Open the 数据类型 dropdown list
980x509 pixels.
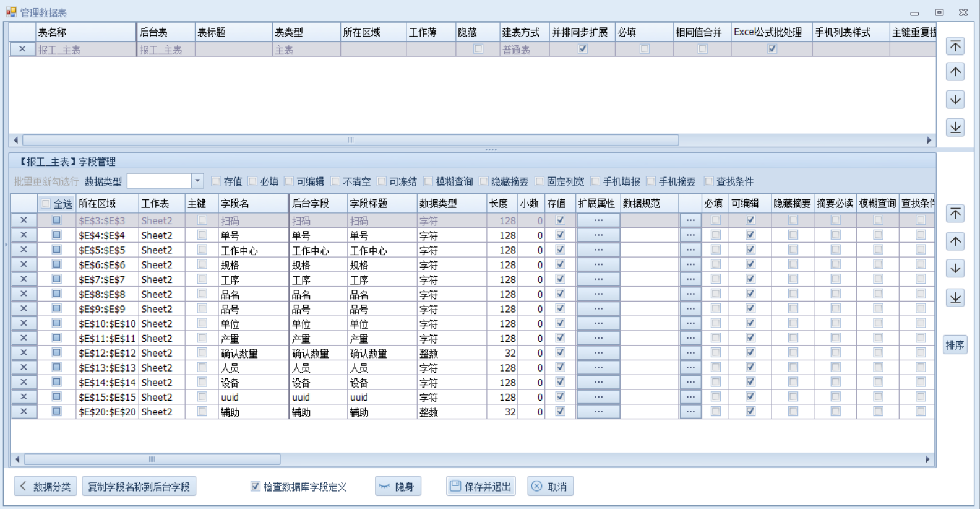pyautogui.click(x=197, y=181)
